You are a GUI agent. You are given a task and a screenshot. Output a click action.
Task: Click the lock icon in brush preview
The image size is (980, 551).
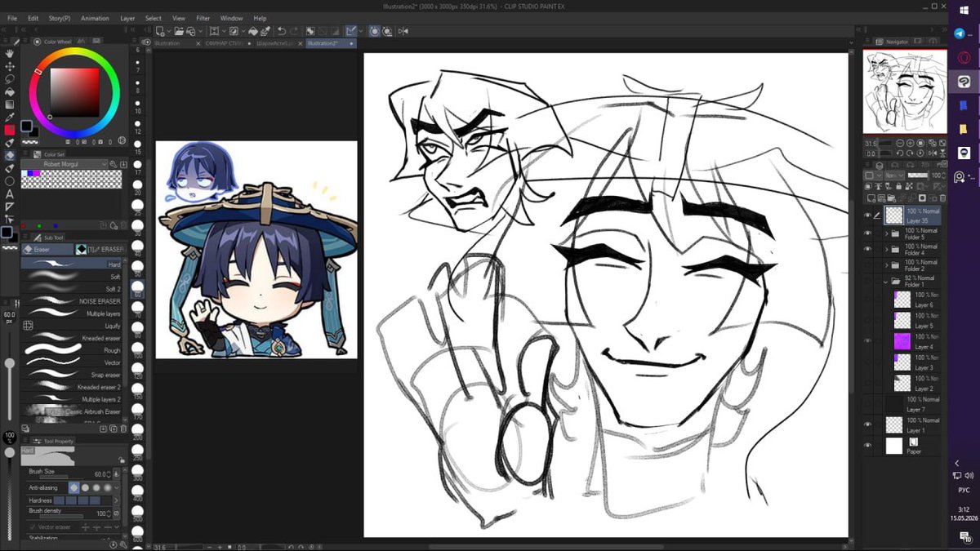click(x=121, y=460)
